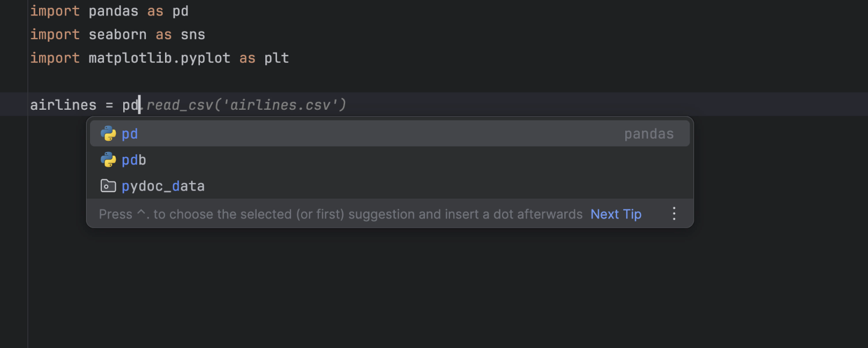Open the three-dot options in completion popup

click(x=674, y=214)
